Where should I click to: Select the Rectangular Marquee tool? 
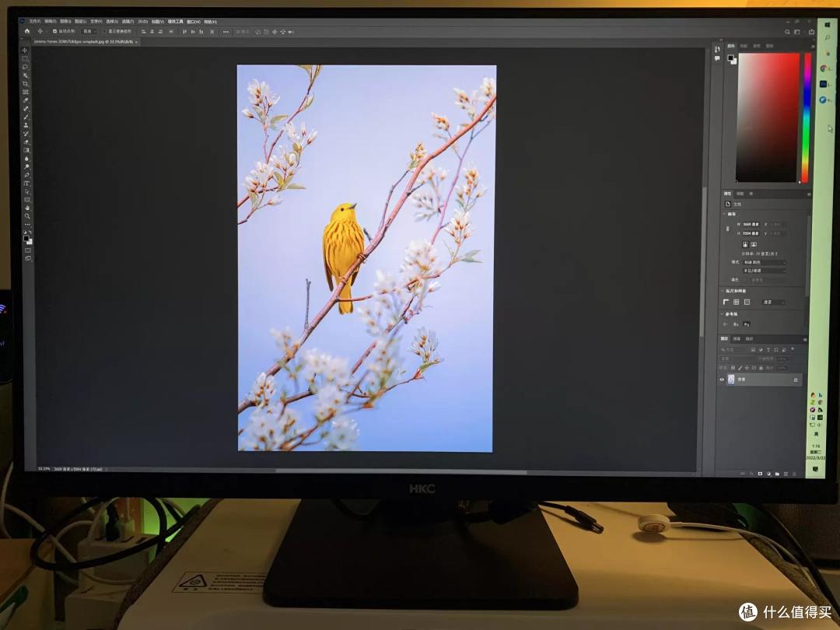(25, 59)
